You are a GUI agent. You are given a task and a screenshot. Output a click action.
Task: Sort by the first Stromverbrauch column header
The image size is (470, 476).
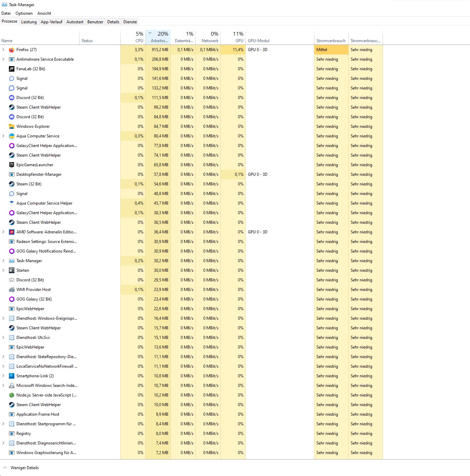[331, 37]
